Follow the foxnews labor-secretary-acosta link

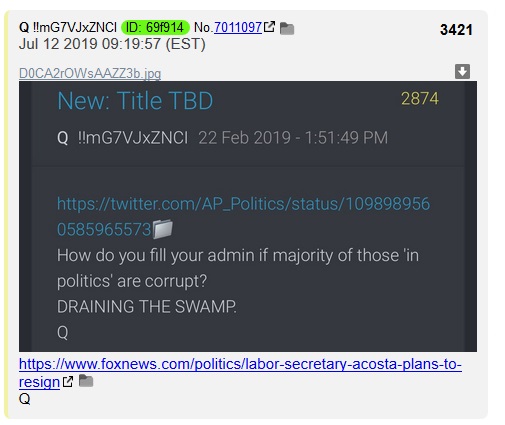(240, 373)
